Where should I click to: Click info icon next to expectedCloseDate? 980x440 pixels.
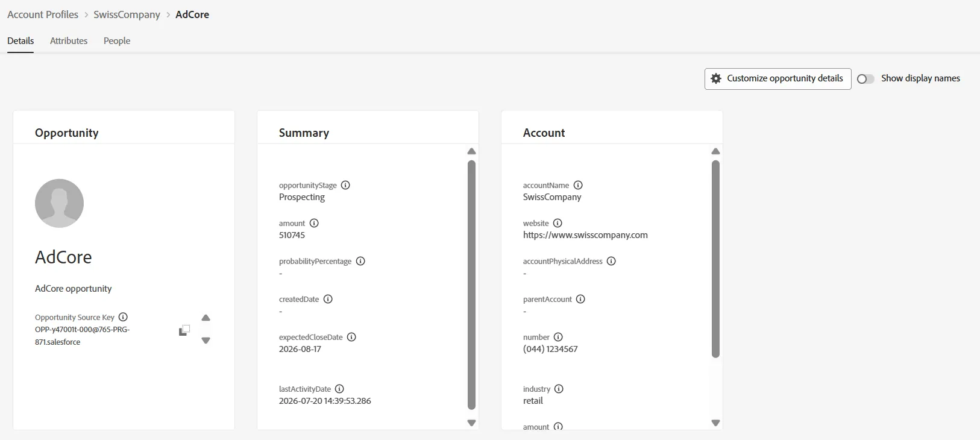tap(351, 337)
